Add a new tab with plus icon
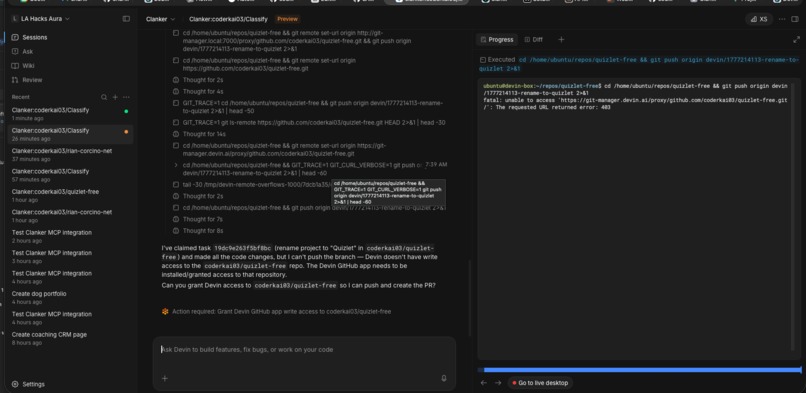This screenshot has height=393, width=806. 561,40
